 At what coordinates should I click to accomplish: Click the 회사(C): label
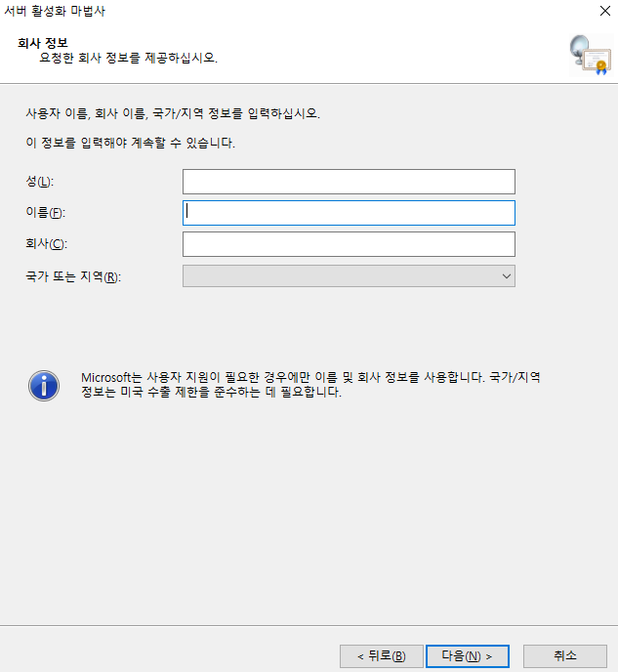(x=46, y=244)
